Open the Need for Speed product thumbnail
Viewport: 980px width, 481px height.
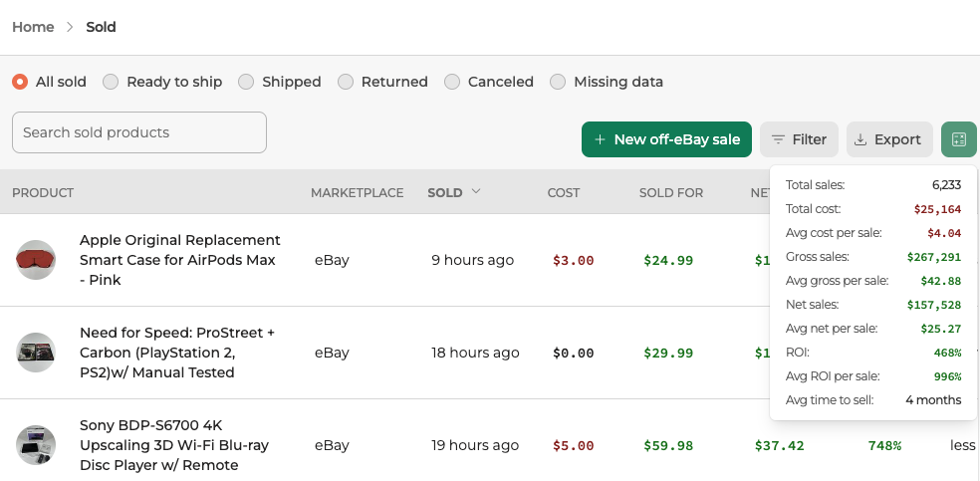[36, 353]
